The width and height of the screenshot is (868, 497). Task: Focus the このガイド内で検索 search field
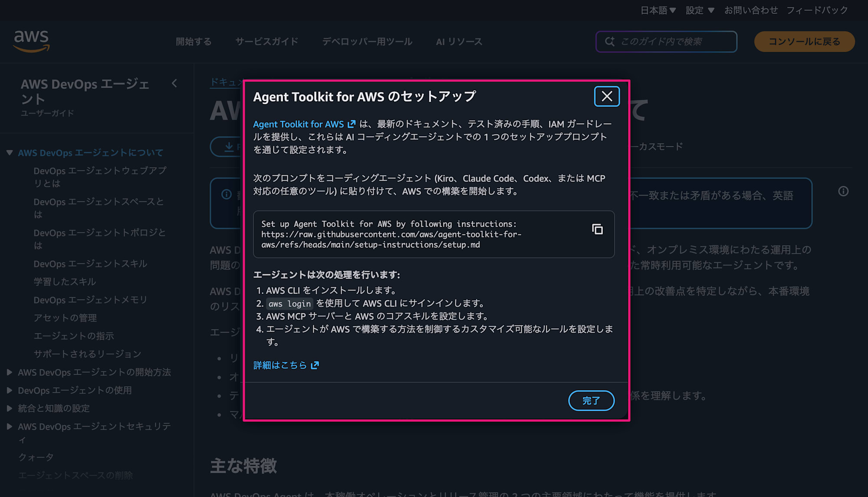[x=666, y=42]
